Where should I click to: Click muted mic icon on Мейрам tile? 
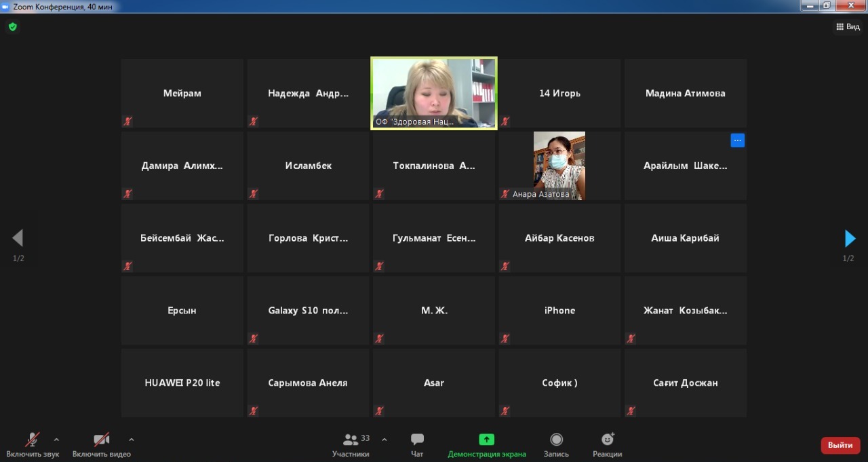pyautogui.click(x=127, y=121)
